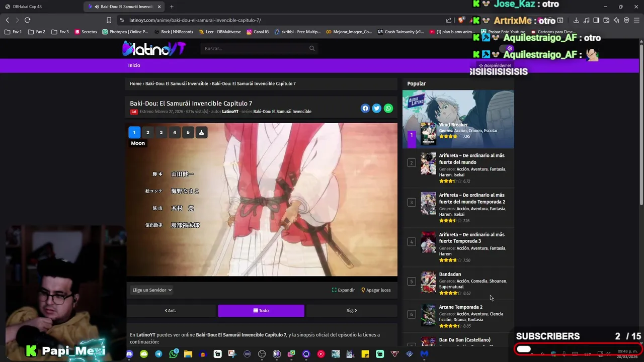Open OBS Studio from the taskbar
Viewport: 644px width, 362px height.
pos(262,354)
